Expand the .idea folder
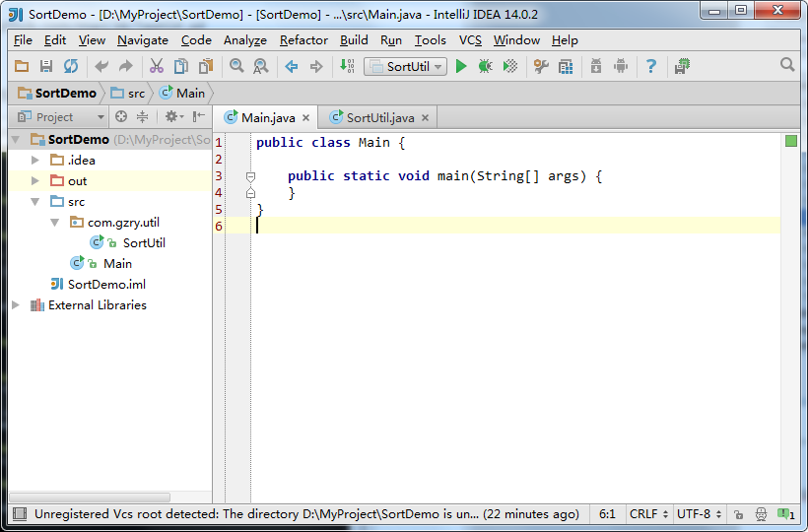This screenshot has height=532, width=808. pyautogui.click(x=35, y=161)
